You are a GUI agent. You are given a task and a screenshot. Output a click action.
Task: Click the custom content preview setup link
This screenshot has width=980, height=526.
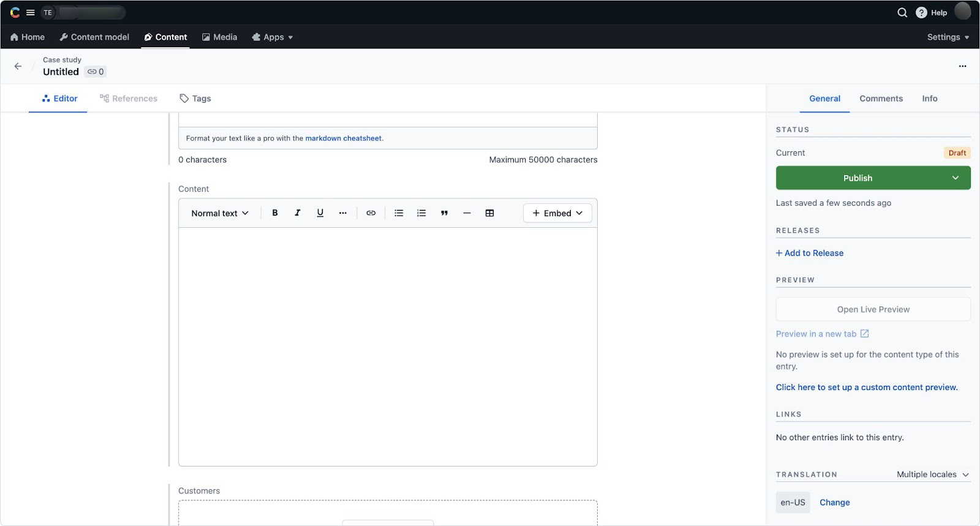pyautogui.click(x=867, y=387)
